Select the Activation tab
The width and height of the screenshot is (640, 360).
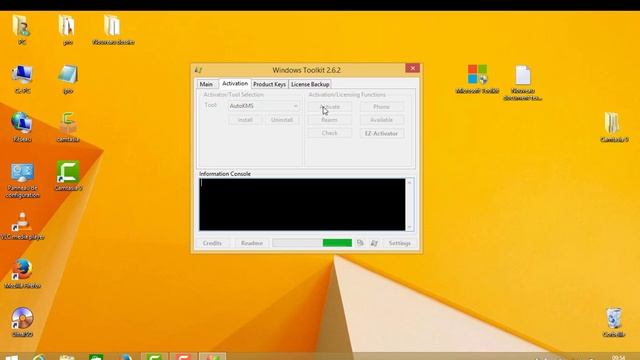(x=235, y=83)
